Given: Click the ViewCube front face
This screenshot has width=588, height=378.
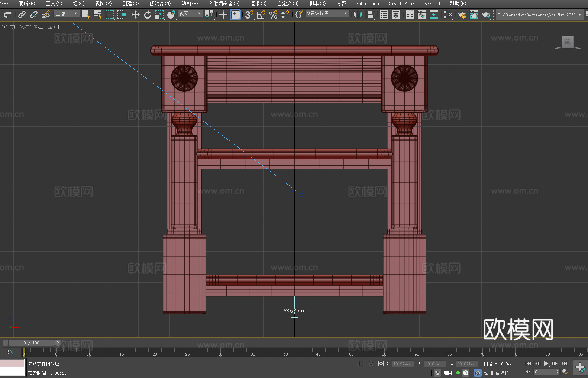Looking at the screenshot, I should click(x=568, y=42).
